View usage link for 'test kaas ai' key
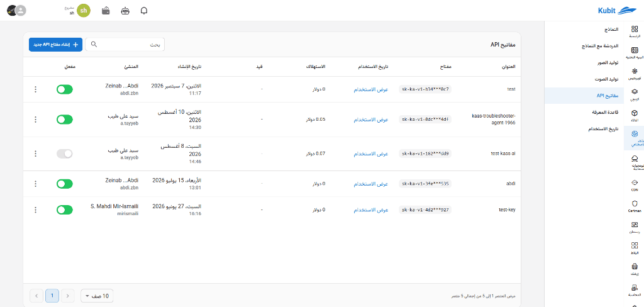This screenshot has height=307, width=644. point(371,153)
